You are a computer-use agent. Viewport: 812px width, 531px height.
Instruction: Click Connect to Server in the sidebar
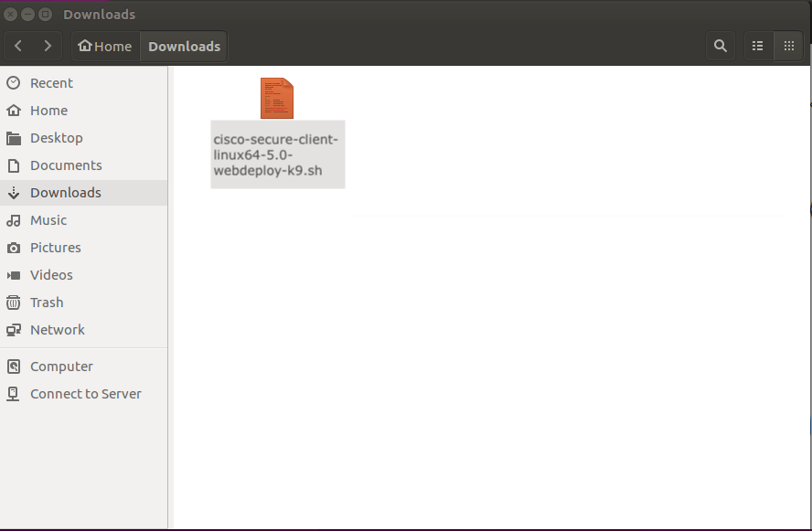click(83, 394)
